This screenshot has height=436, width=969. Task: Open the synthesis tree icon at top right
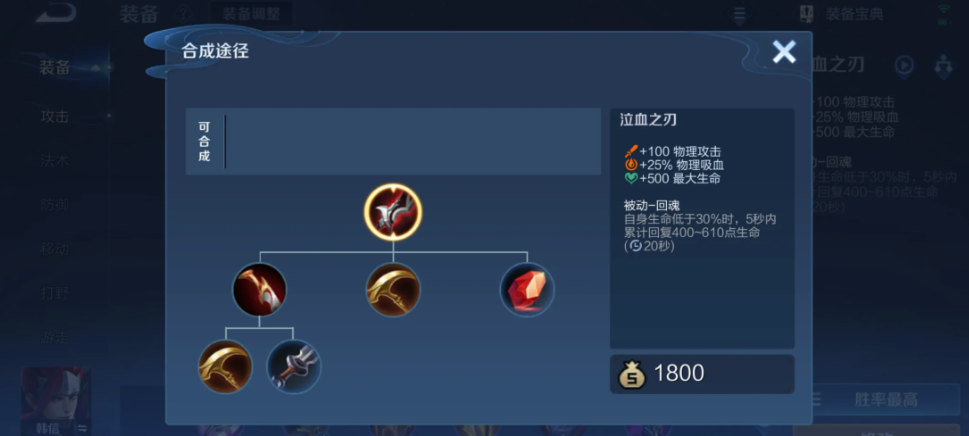pyautogui.click(x=943, y=66)
